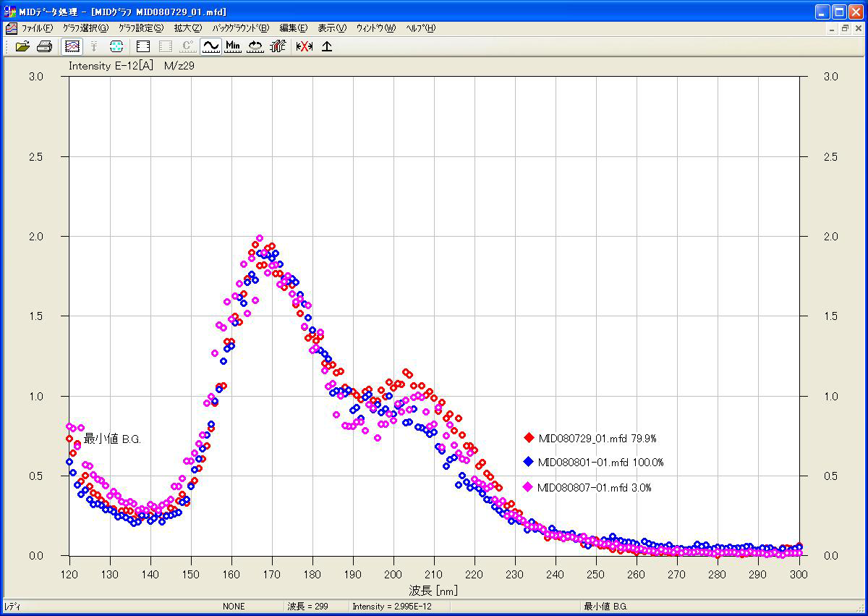Screen dimensions: 868x616
Task: Open the グラフ選択(G) menu
Action: coord(85,28)
